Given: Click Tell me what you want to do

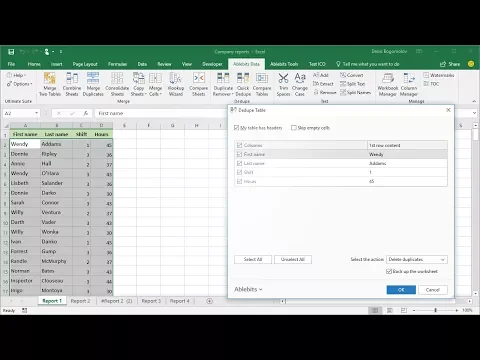Looking at the screenshot, I should (367, 64).
